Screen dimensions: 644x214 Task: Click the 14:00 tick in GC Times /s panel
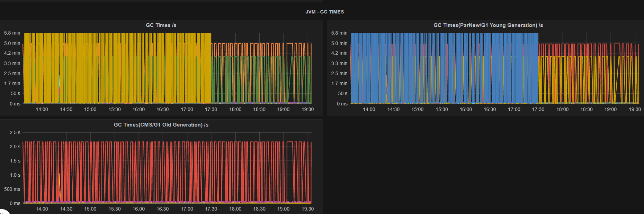coord(42,109)
